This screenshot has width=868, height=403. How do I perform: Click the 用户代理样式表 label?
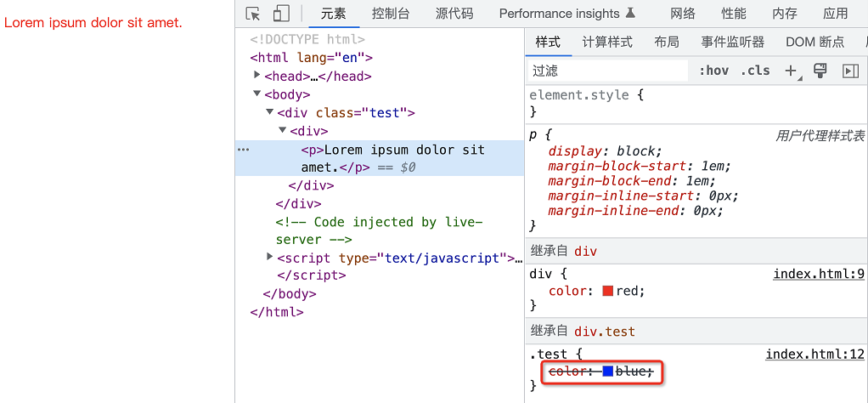click(820, 136)
